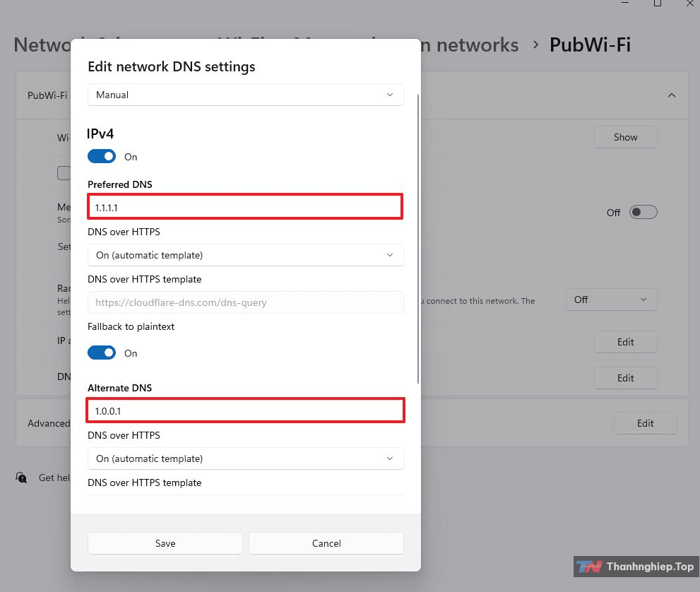Expand Alternate DNS over HTTPS dropdown
Viewport: 700px width, 592px height.
coord(246,458)
